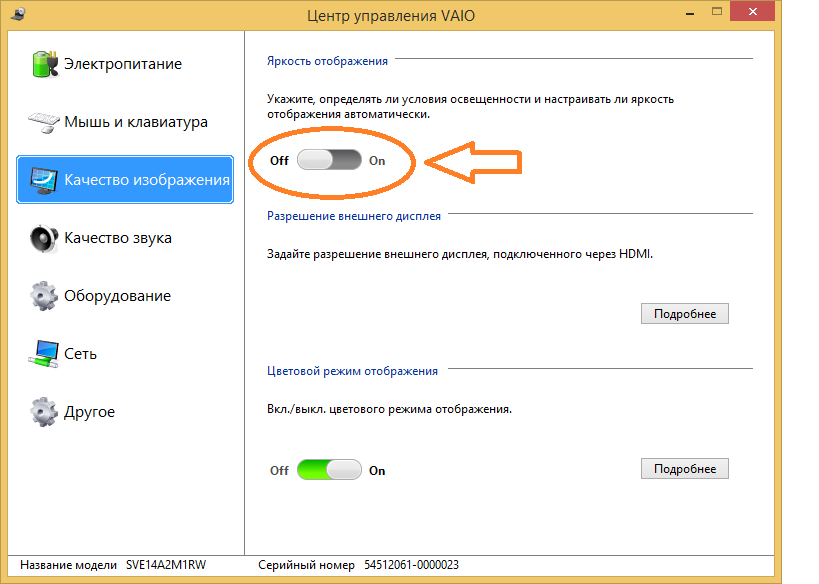Click the Другое gear icon
Viewport: 819px width, 584px height.
coord(44,412)
